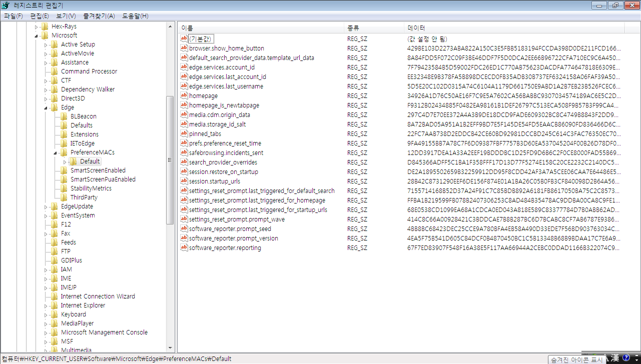Click the string value icon for homepage
This screenshot has width=641, height=364.
[184, 95]
